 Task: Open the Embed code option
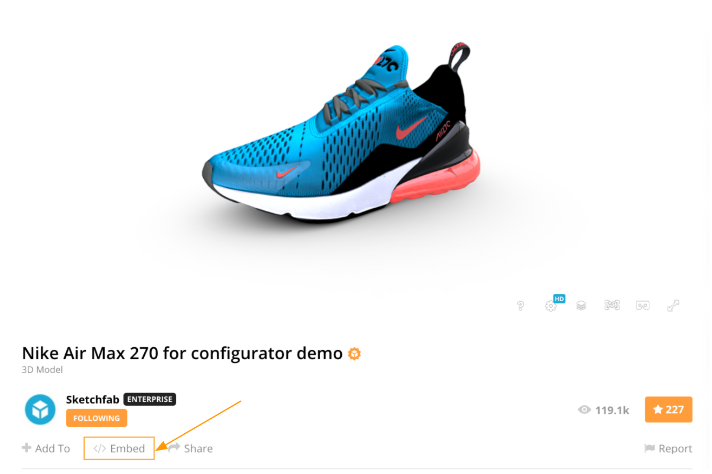click(119, 449)
